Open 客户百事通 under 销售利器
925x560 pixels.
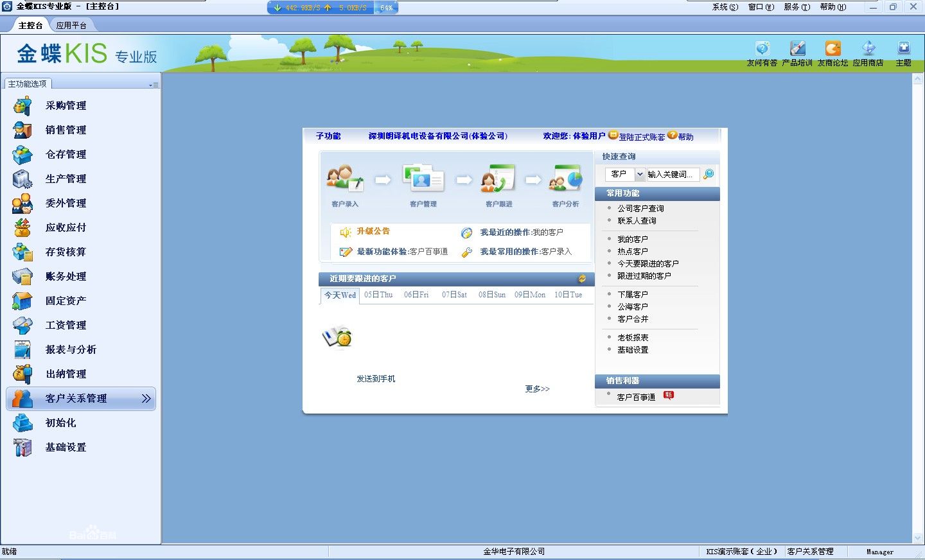coord(636,398)
